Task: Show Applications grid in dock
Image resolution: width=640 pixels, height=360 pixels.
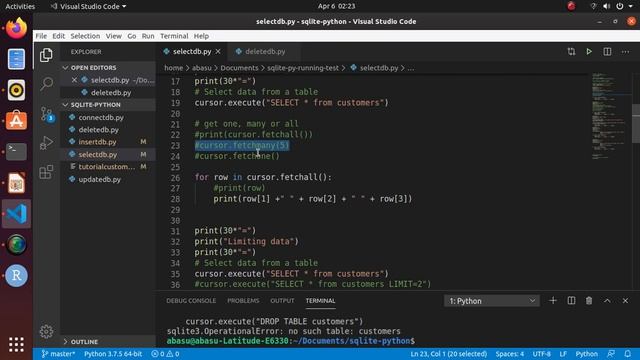Action: tap(16, 344)
